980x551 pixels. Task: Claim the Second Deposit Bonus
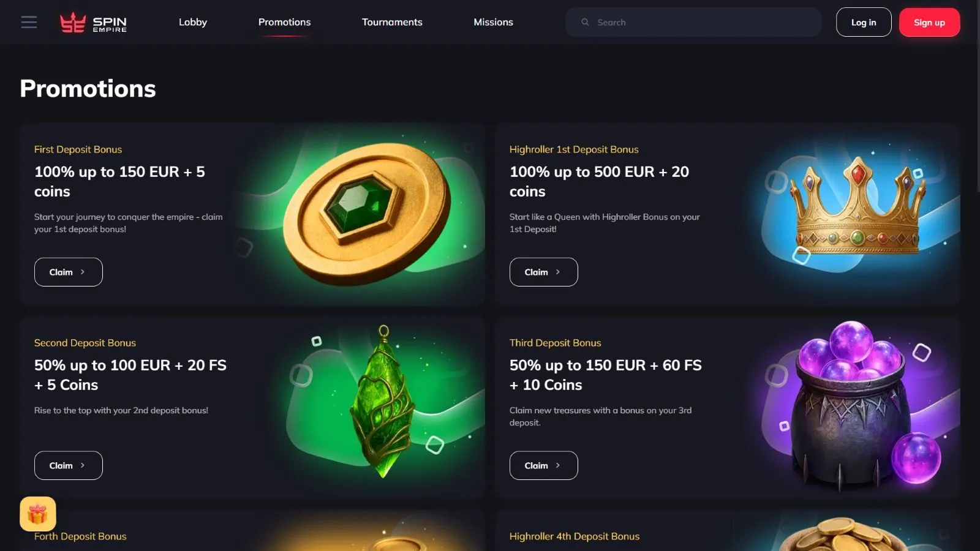(69, 465)
